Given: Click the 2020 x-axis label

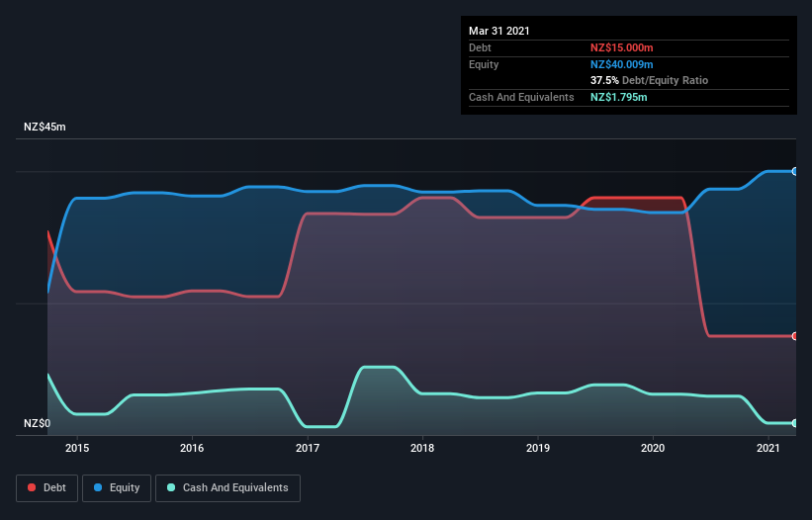Looking at the screenshot, I should (x=653, y=448).
